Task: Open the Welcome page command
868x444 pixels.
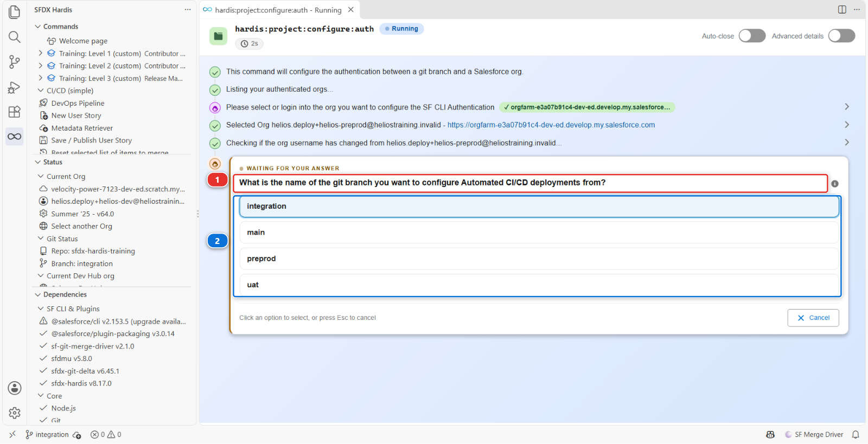Action: (x=83, y=41)
